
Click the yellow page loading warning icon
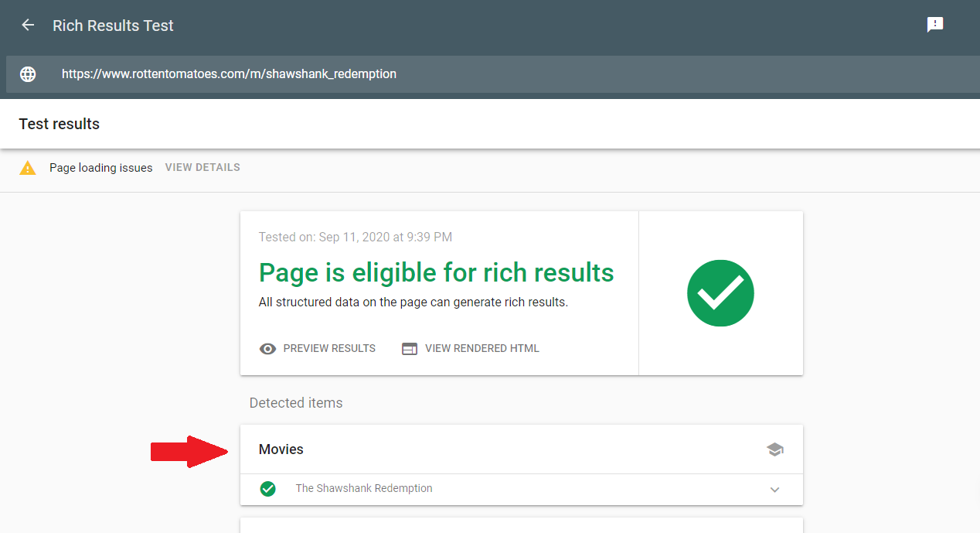(x=28, y=167)
